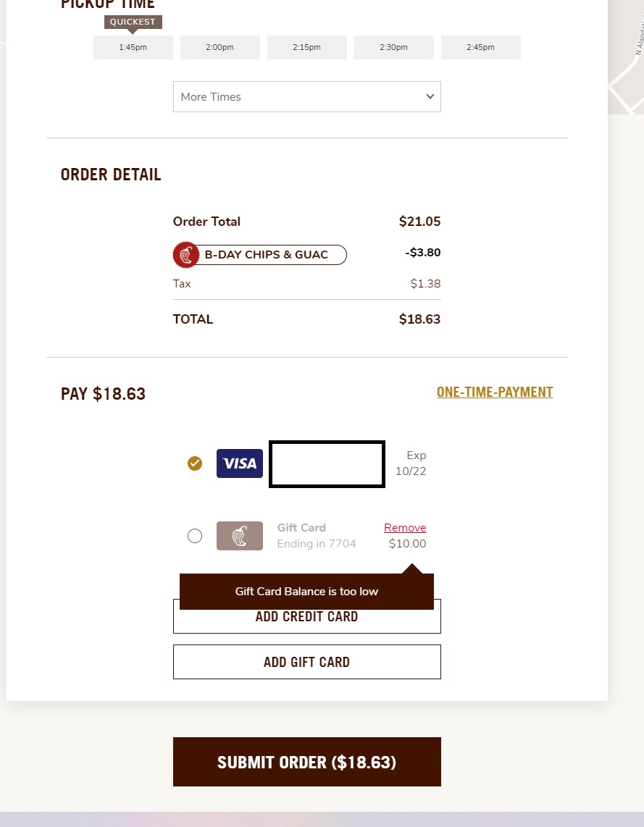Click the Chipotle pepper gift card icon
The width and height of the screenshot is (644, 827).
[239, 536]
